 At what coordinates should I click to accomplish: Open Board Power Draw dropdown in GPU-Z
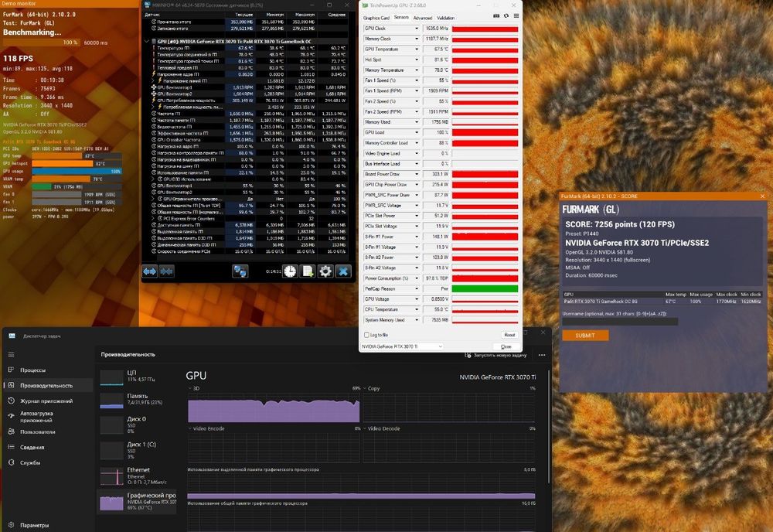pyautogui.click(x=417, y=174)
